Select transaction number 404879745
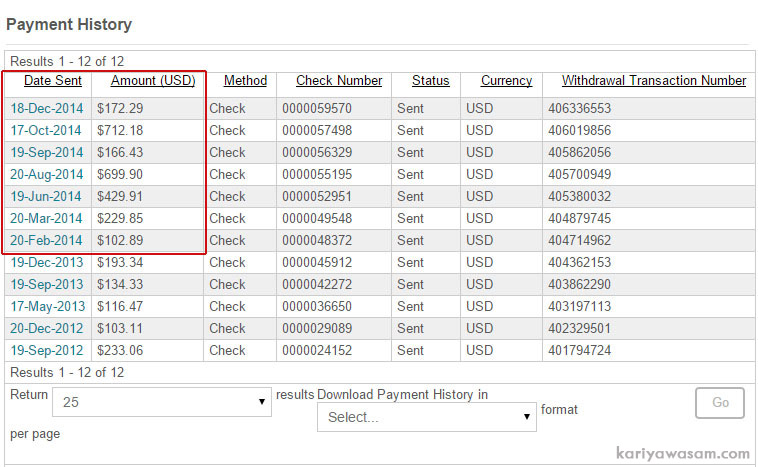This screenshot has height=467, width=758. 580,219
